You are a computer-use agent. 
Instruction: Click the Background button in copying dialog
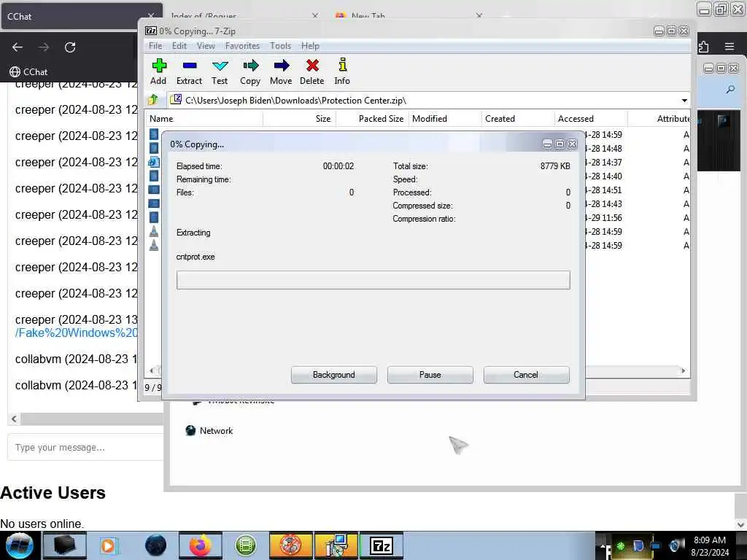[334, 375]
